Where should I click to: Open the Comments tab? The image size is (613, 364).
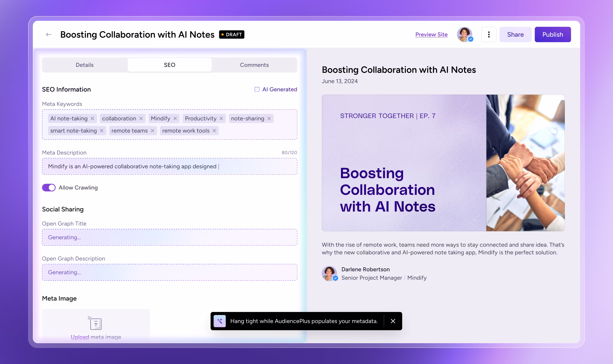[254, 65]
